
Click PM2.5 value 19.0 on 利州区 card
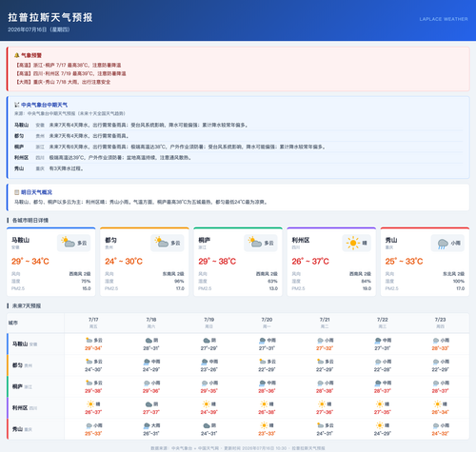[x=367, y=288]
